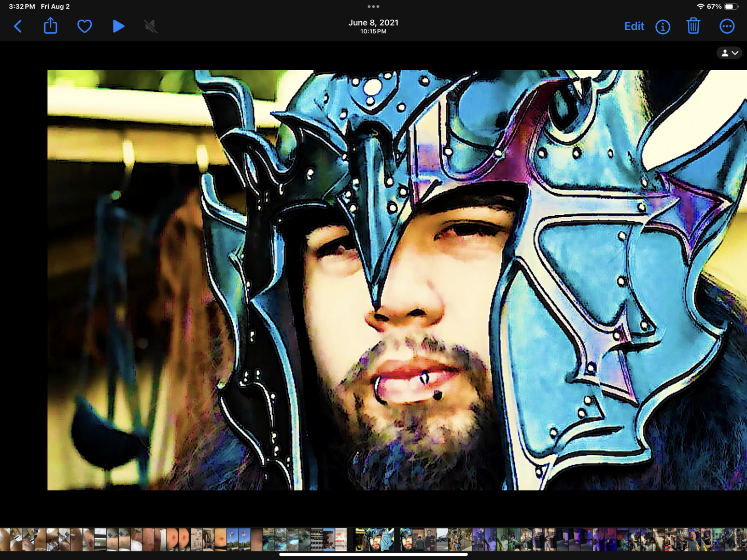Tap the Wi-Fi status icon
The image size is (747, 560).
click(700, 7)
